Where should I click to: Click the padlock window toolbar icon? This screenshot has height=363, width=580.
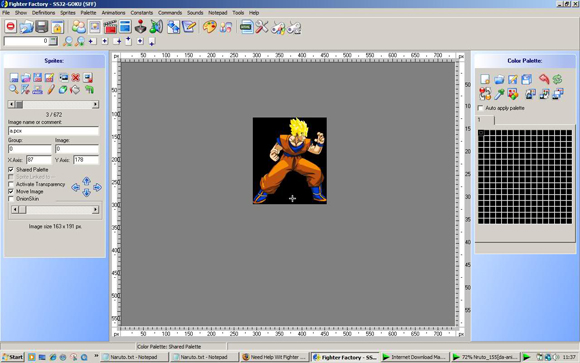[x=57, y=27]
